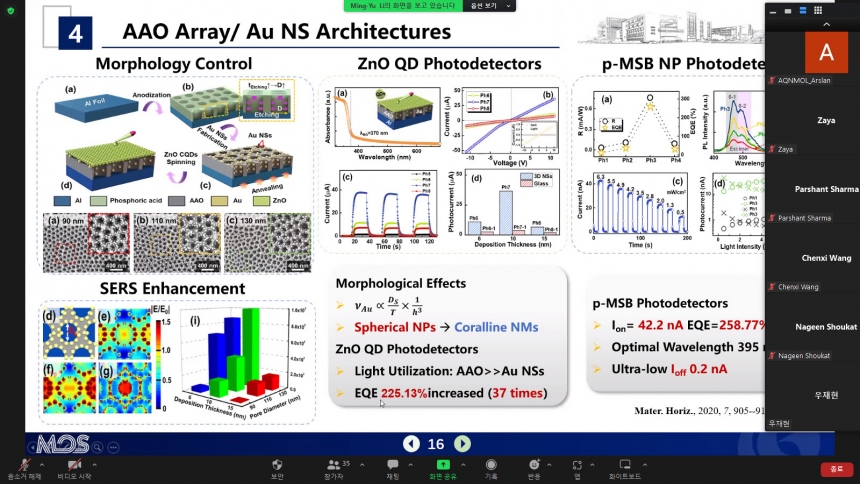Click the red 종료 end meeting button
The width and height of the screenshot is (860, 484).
coord(836,469)
